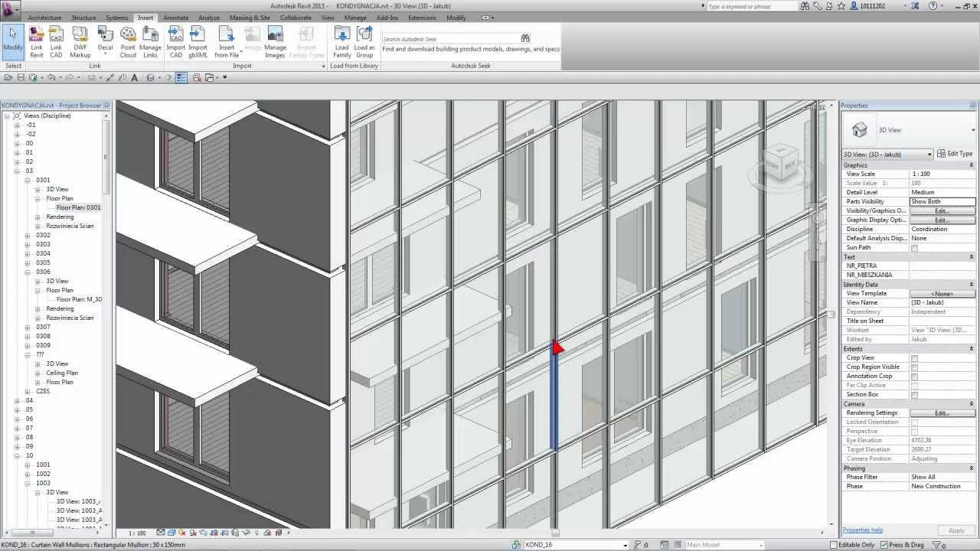Click the Undo arrow in quick access toolbar
980x551 pixels.
coord(51,77)
